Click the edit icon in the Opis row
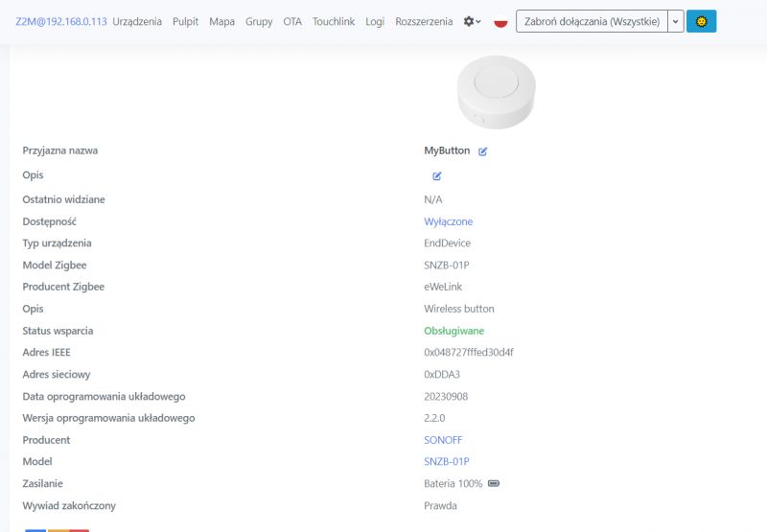Screen dimensions: 767x532 click(x=437, y=176)
